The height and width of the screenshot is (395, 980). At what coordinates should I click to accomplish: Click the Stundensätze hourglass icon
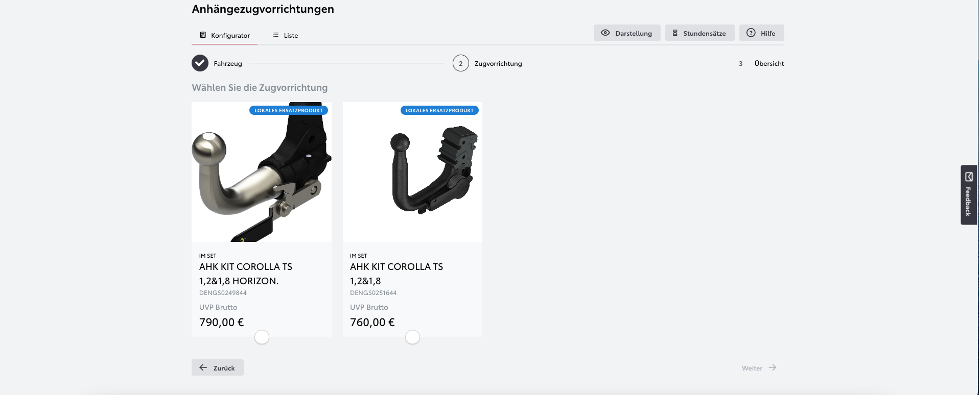tap(675, 33)
